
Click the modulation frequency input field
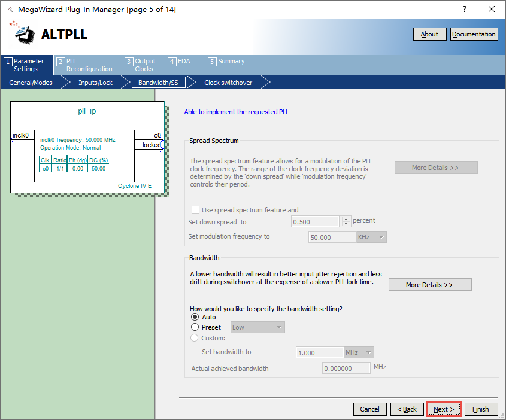332,238
